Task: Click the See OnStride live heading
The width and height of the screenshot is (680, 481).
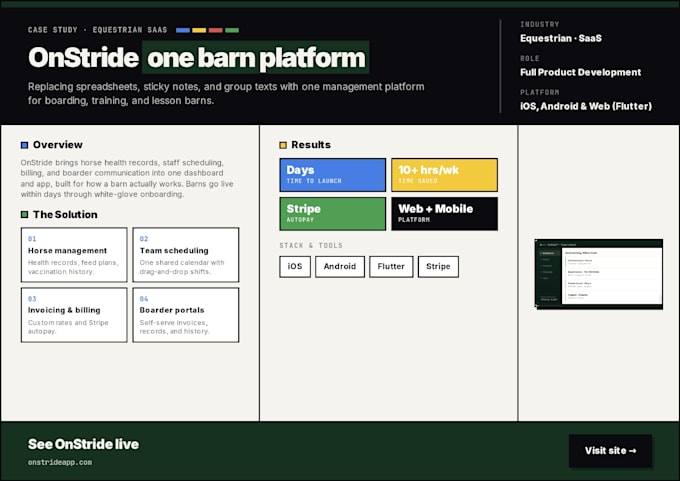Action: point(83,444)
